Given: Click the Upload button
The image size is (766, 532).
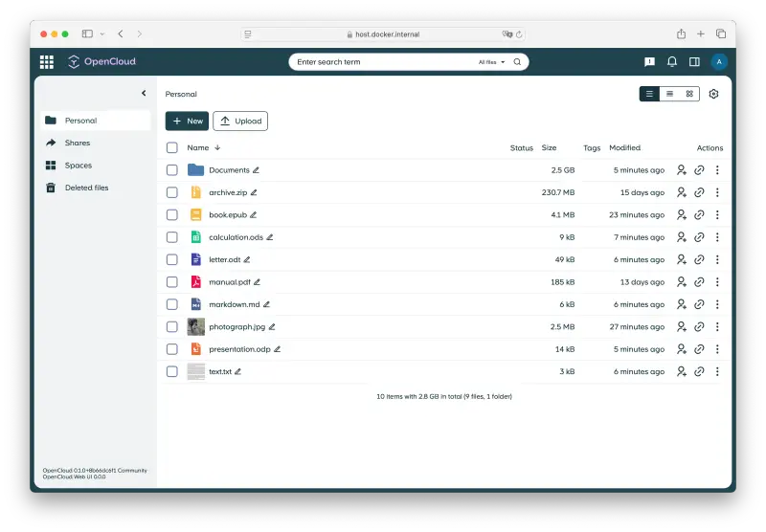Looking at the screenshot, I should 240,122.
